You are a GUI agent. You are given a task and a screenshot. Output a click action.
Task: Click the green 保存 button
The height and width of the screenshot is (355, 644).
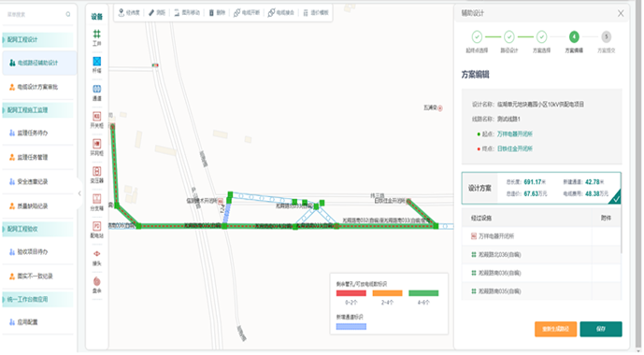point(600,329)
